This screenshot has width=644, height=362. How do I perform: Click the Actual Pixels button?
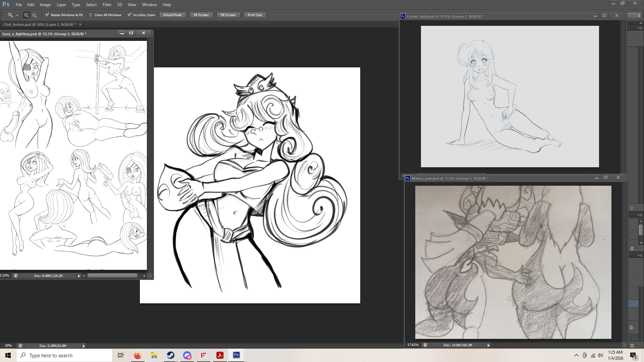click(172, 15)
